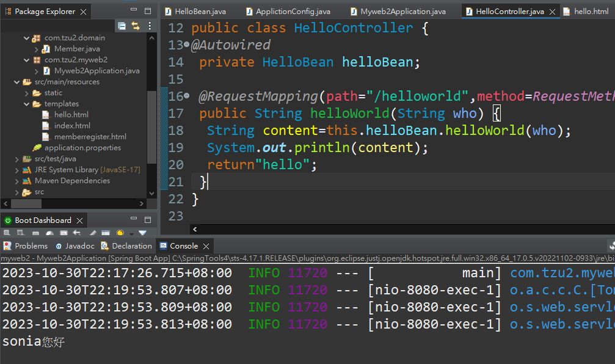Close the HelloController.java editor tab
Viewport: 615px width, 364px height.
552,12
